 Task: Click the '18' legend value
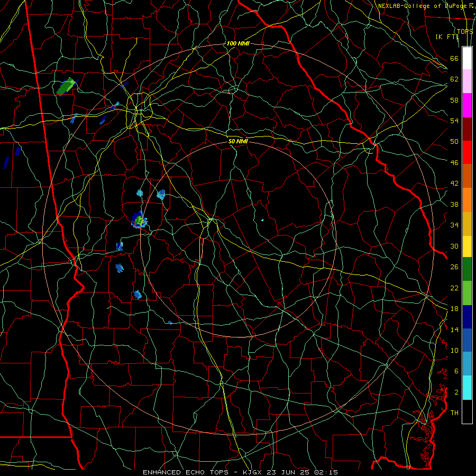point(454,309)
